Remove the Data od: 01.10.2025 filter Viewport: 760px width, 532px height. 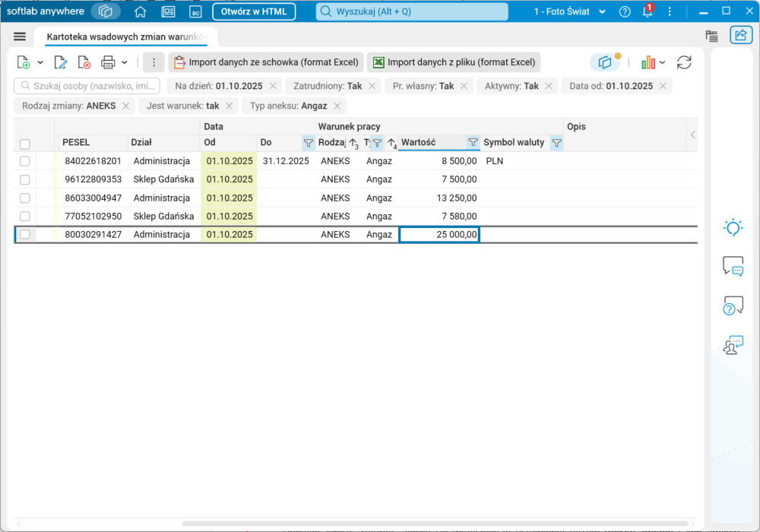point(663,86)
